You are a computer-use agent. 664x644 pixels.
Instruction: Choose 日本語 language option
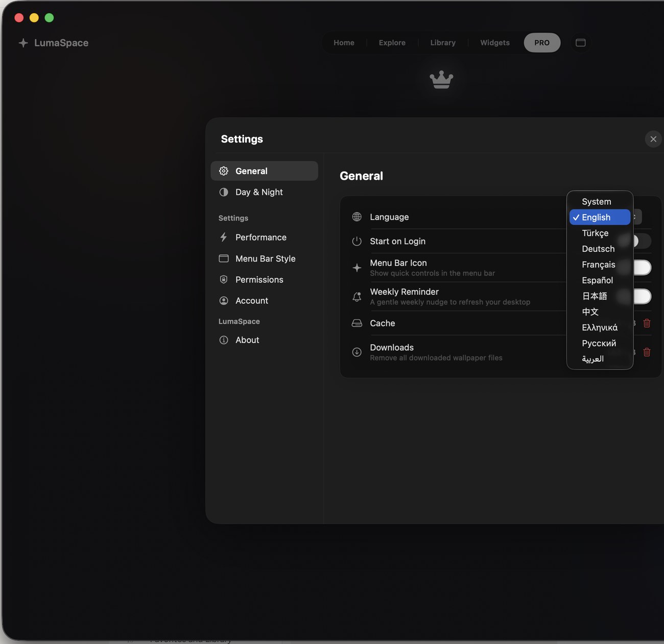coord(600,296)
